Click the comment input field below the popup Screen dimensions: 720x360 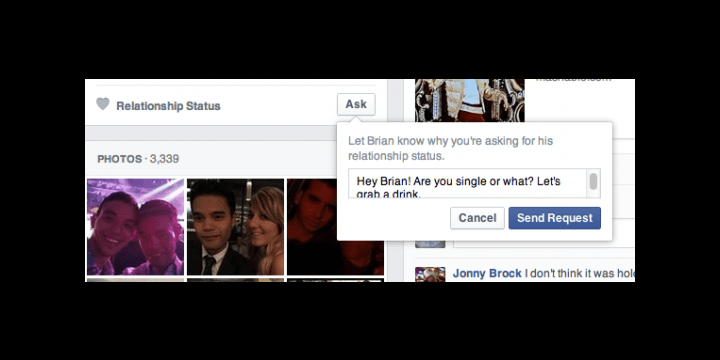(544, 244)
